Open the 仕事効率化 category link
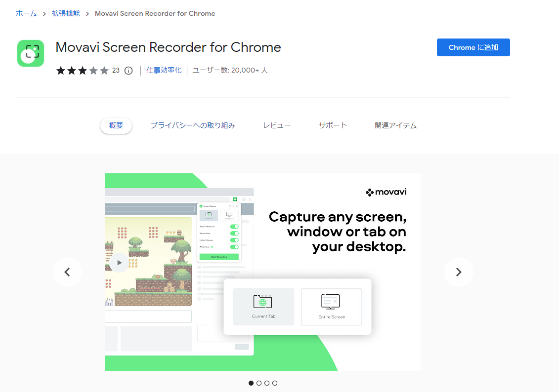559x392 pixels. tap(165, 70)
